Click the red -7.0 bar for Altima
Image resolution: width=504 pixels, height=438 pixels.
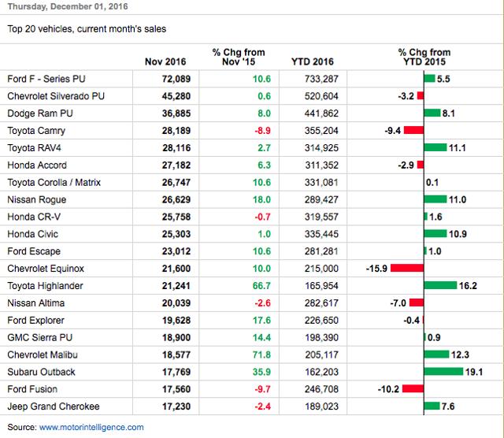click(x=417, y=303)
